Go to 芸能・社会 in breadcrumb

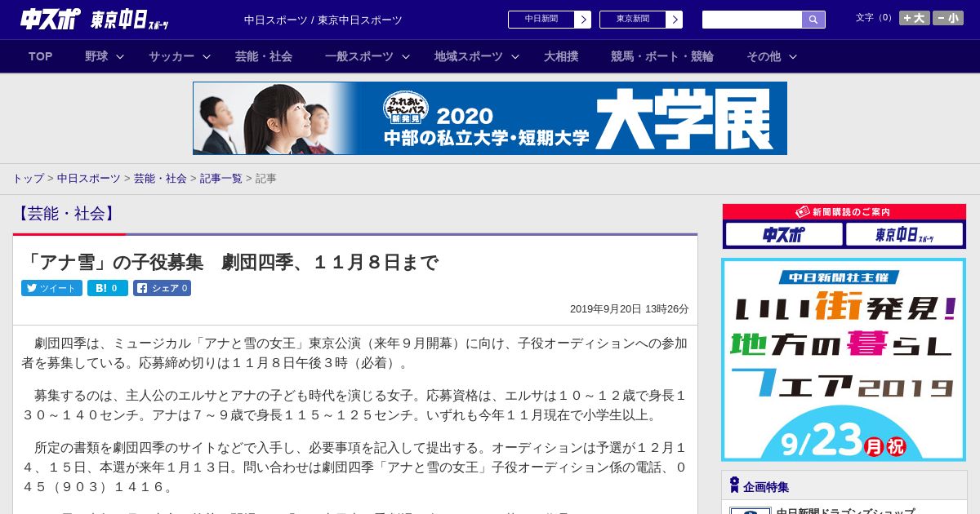pyautogui.click(x=160, y=178)
